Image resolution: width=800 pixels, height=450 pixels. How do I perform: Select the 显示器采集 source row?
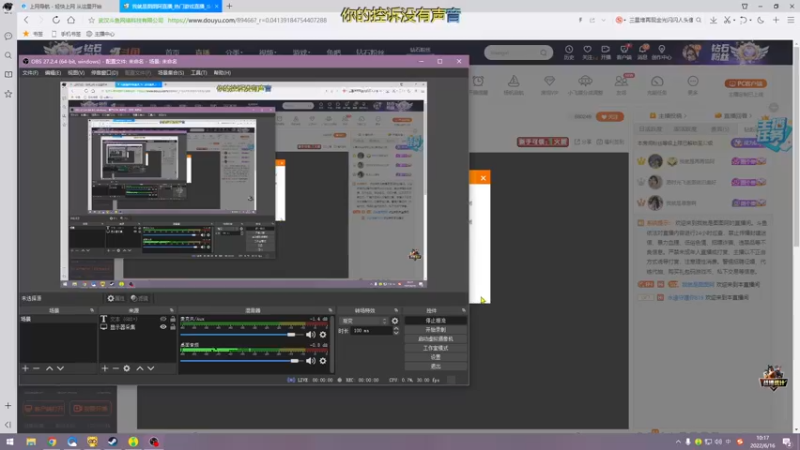coord(137,327)
